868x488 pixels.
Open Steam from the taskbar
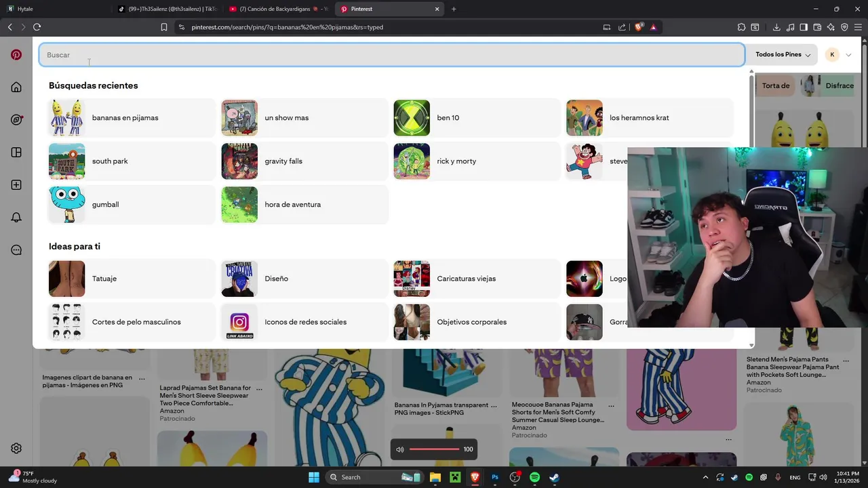(x=554, y=477)
